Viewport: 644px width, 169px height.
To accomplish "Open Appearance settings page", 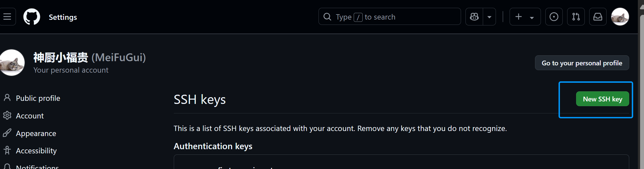I will point(36,133).
